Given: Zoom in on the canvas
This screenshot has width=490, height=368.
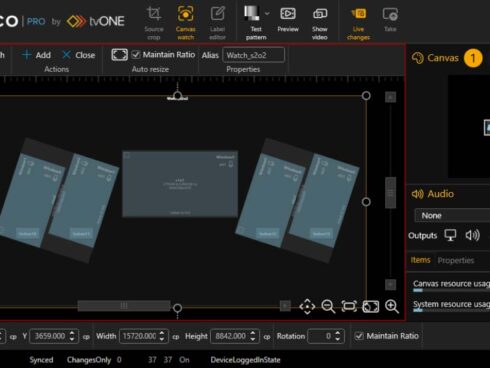Looking at the screenshot, I should click(392, 306).
